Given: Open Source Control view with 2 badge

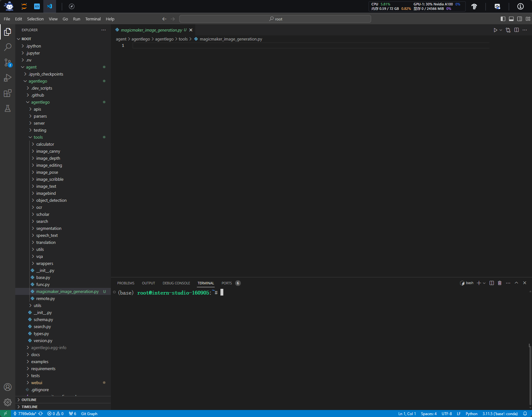Looking at the screenshot, I should [x=8, y=62].
